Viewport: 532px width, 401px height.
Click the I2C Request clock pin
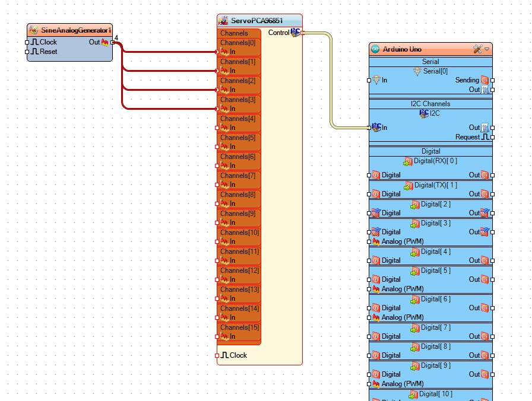[x=493, y=137]
